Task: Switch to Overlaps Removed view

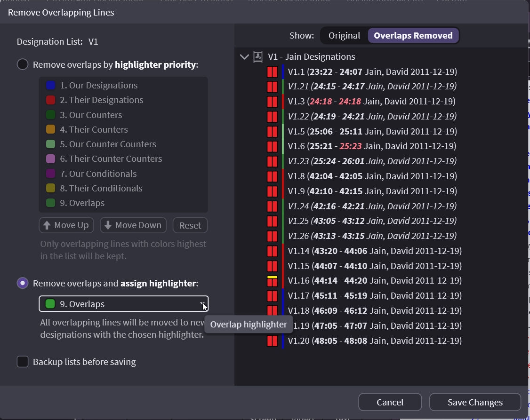Action: coord(413,36)
